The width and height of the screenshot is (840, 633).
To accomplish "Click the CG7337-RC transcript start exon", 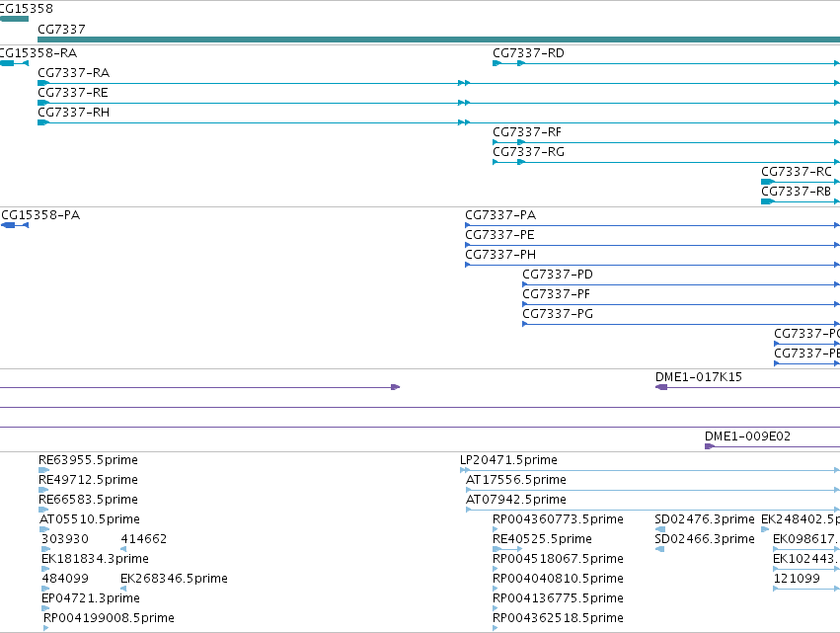I will point(768,182).
